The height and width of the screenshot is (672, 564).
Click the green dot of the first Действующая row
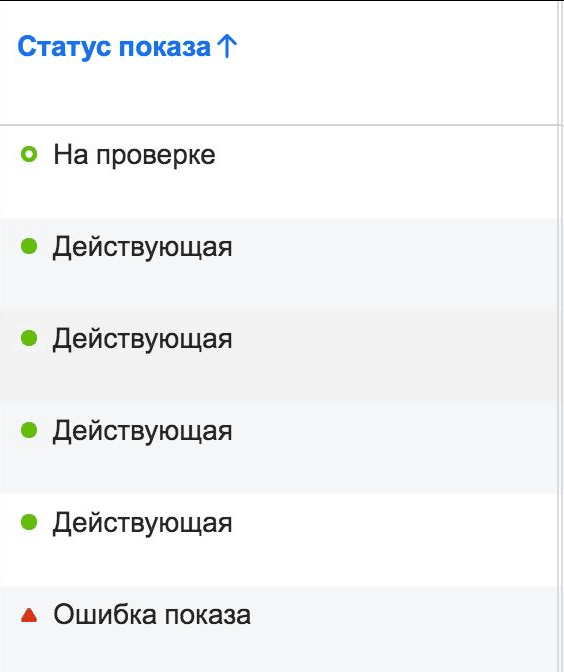pyautogui.click(x=29, y=246)
